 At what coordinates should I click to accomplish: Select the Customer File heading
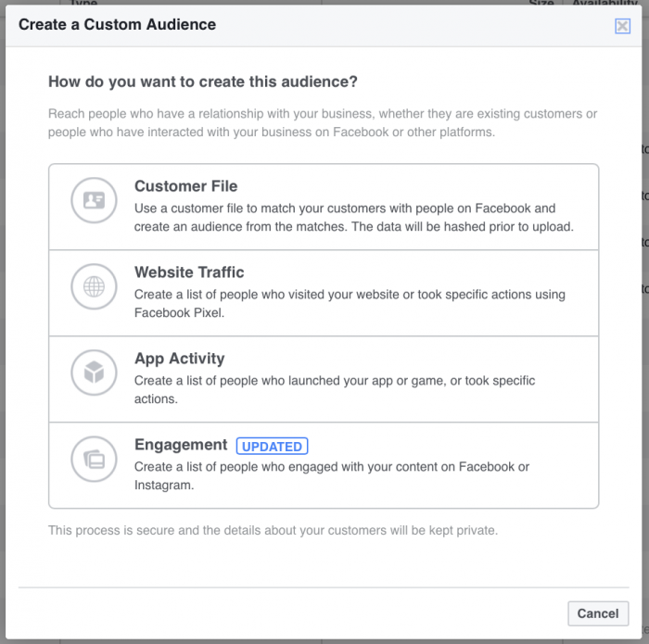tap(185, 186)
